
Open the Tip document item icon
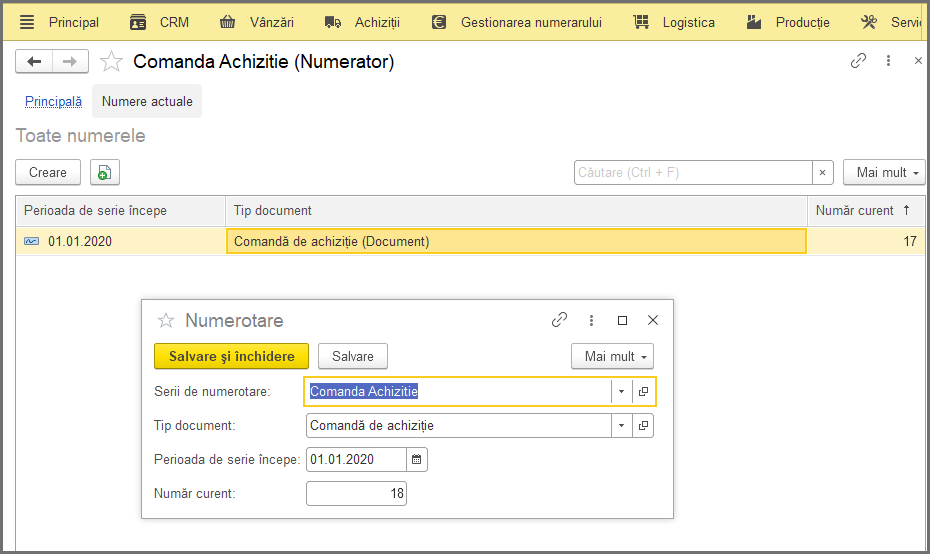[x=643, y=426]
